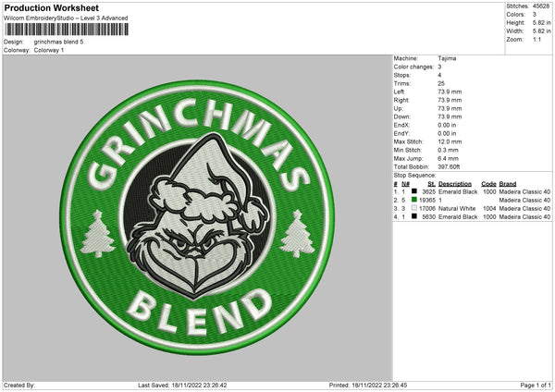Click the Colors count in the top right
The height and width of the screenshot is (392, 555).
click(535, 15)
